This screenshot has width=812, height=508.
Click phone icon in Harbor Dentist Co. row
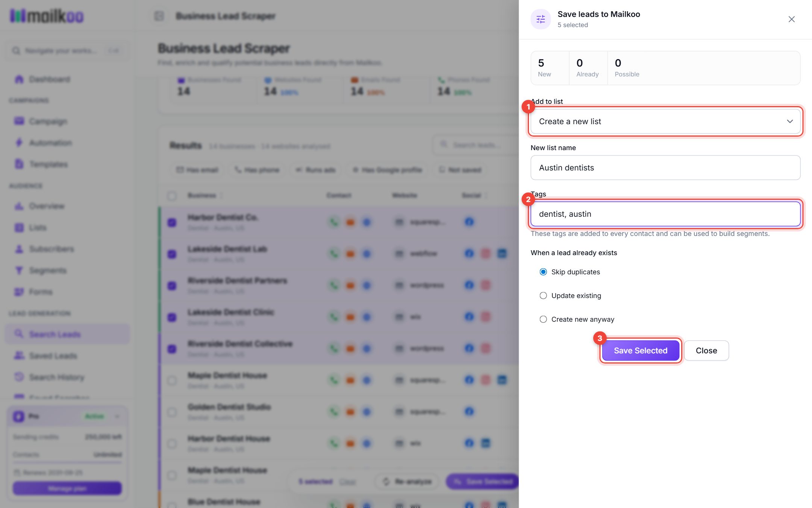pos(333,222)
